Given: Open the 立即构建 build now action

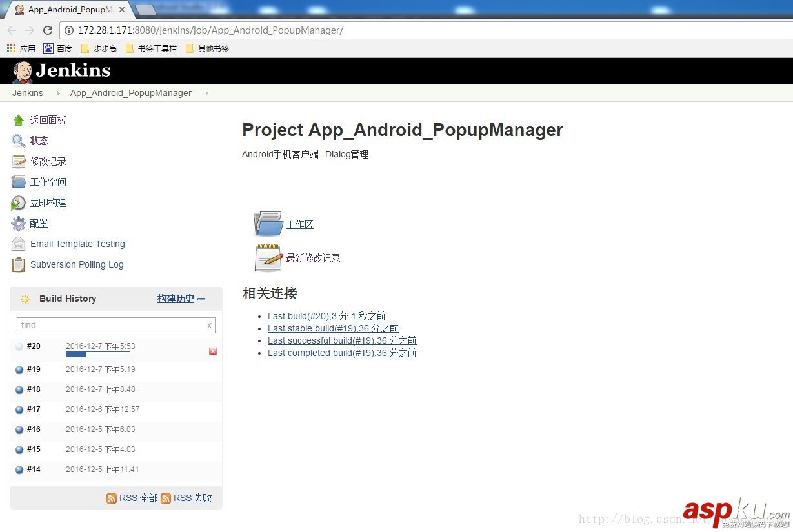Looking at the screenshot, I should click(x=46, y=202).
